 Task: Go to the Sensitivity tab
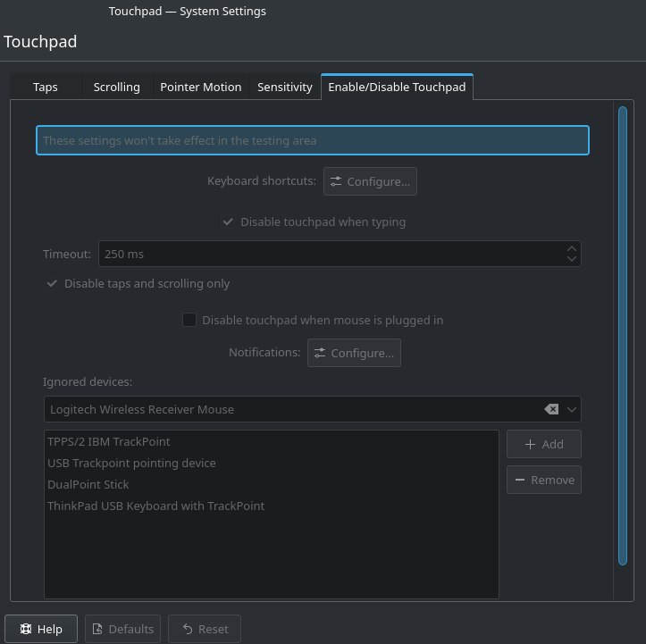pos(285,87)
